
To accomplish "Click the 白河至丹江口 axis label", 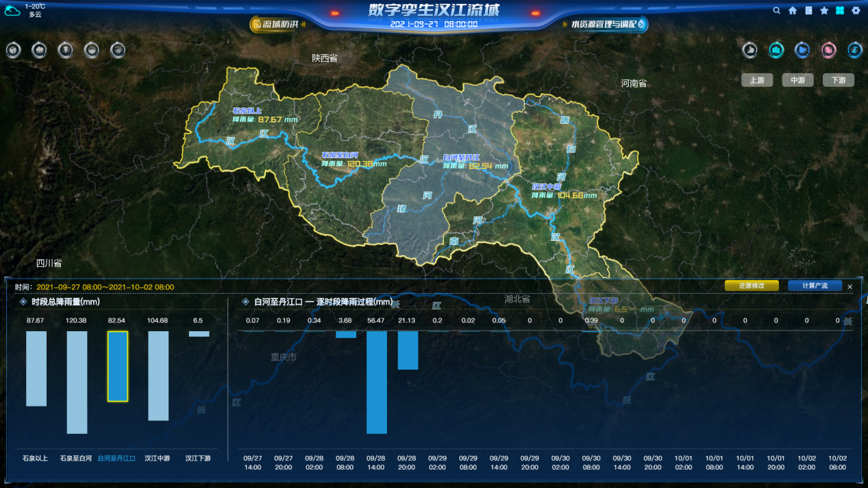I will (116, 458).
